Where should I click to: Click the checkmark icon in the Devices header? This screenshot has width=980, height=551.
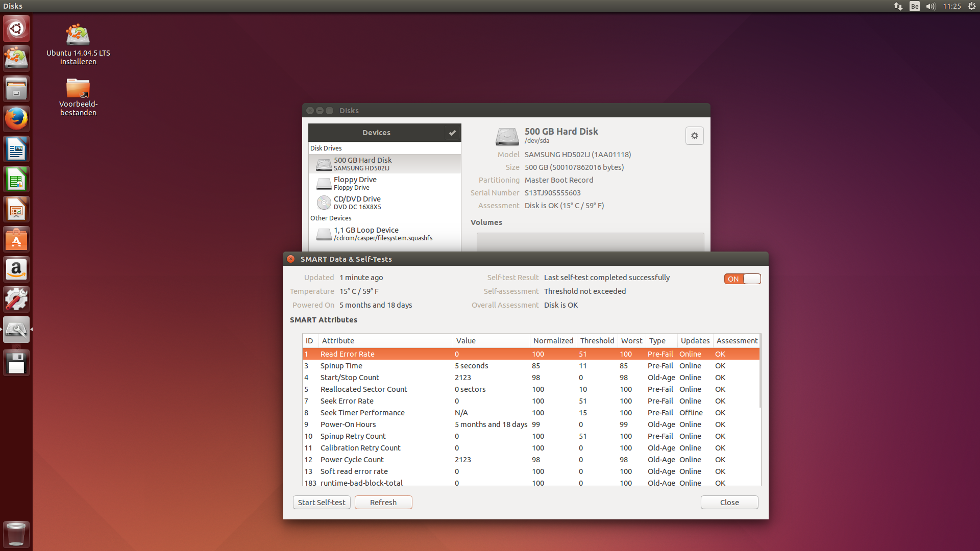pyautogui.click(x=452, y=133)
